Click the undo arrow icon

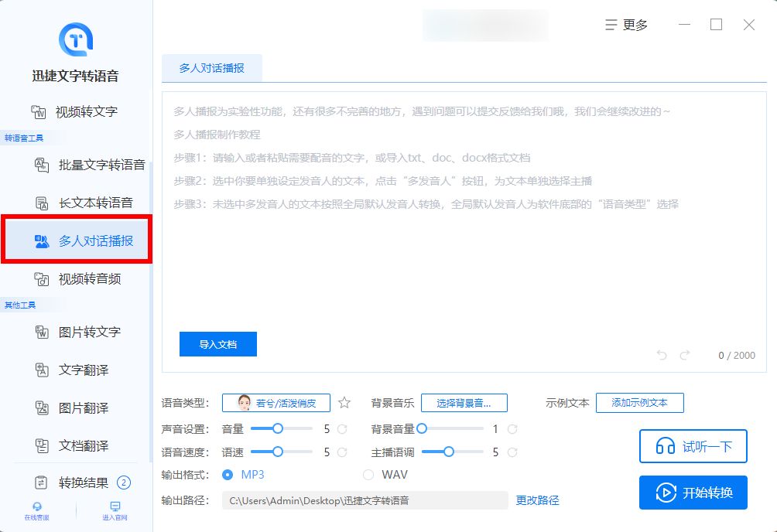tap(662, 355)
